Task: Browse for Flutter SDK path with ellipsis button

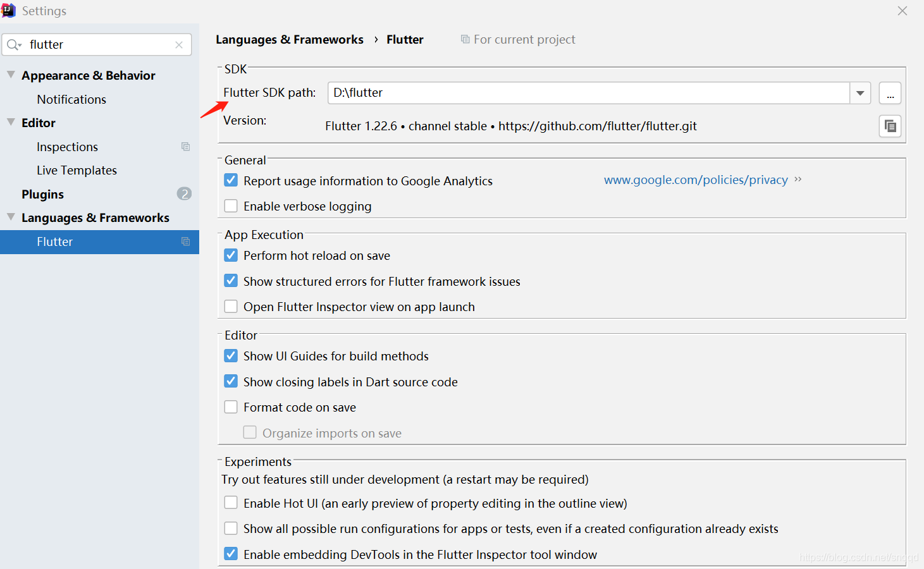Action: [x=890, y=93]
